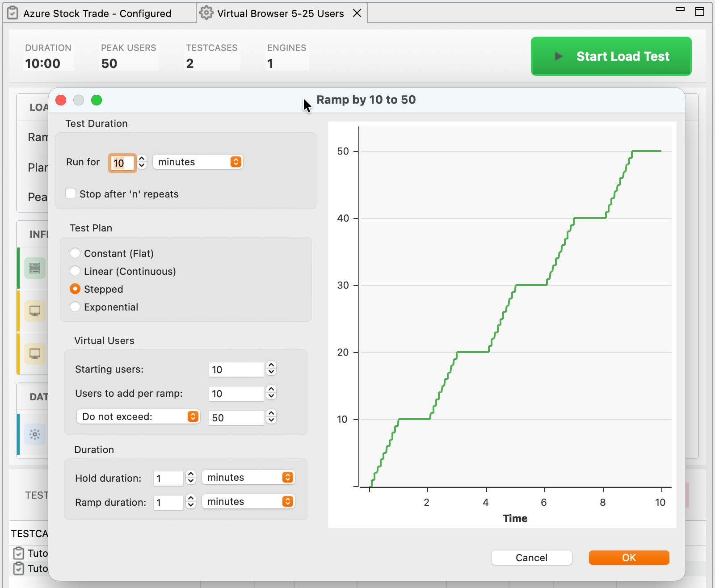Click the first Tuto testcase clipboard icon
Screen dimensions: 715x588
[x=18, y=553]
